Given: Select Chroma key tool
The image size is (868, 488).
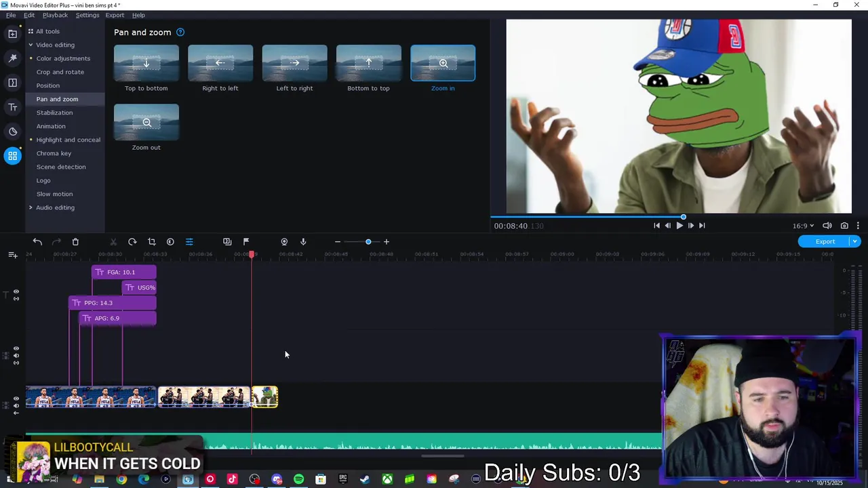Looking at the screenshot, I should click(54, 153).
